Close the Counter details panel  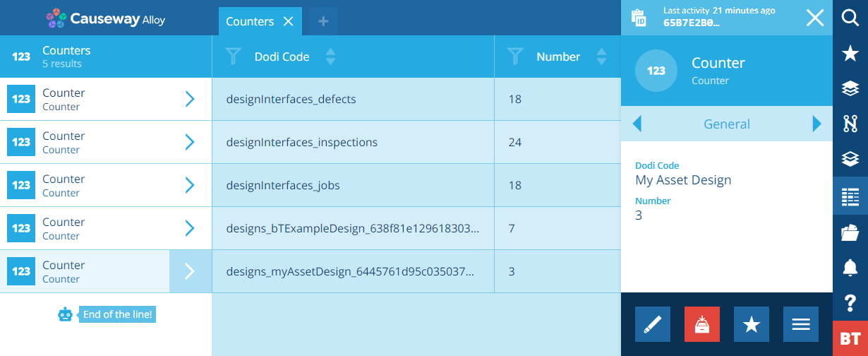(x=815, y=18)
